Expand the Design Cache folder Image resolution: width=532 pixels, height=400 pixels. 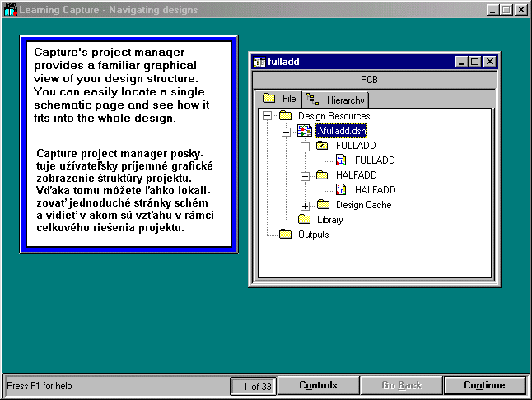pos(305,205)
